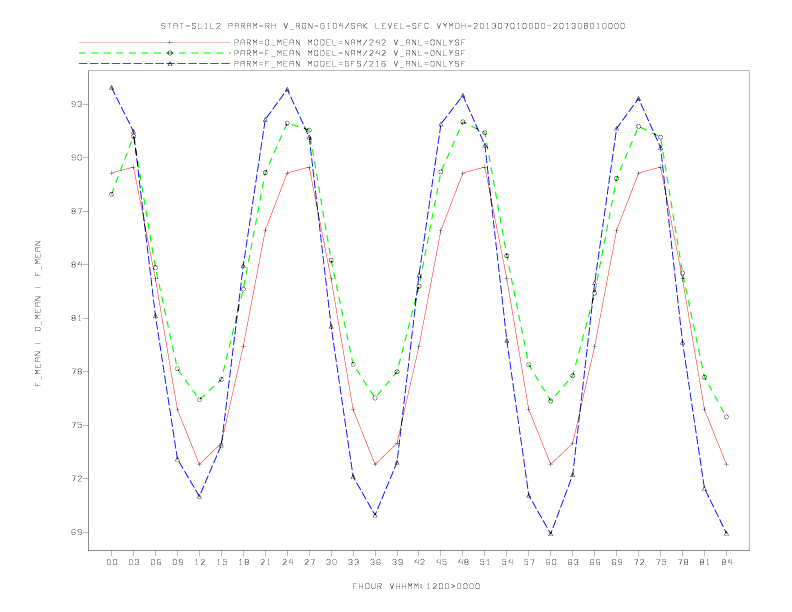Click x-axis tick label 33
The image size is (792, 612).
[353, 562]
